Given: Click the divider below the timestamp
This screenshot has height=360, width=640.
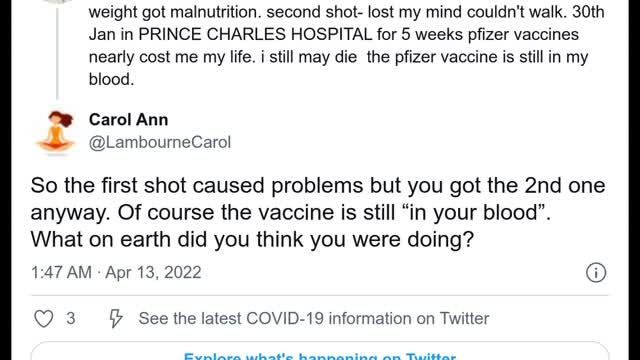Looking at the screenshot, I should click(320, 295).
